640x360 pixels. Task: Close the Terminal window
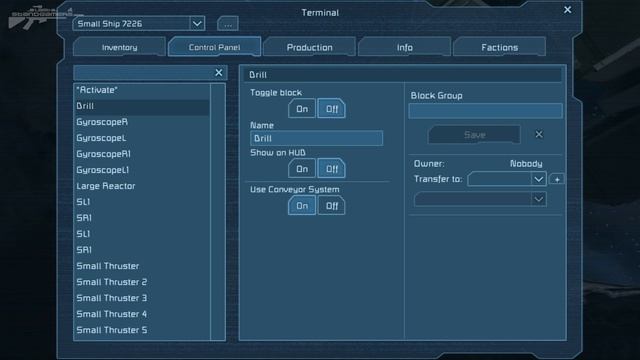[x=567, y=9]
